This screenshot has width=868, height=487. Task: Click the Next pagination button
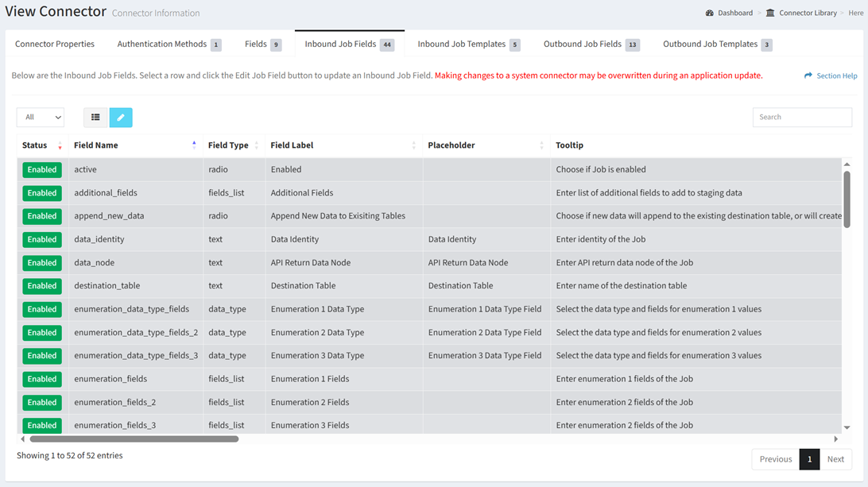(x=835, y=459)
